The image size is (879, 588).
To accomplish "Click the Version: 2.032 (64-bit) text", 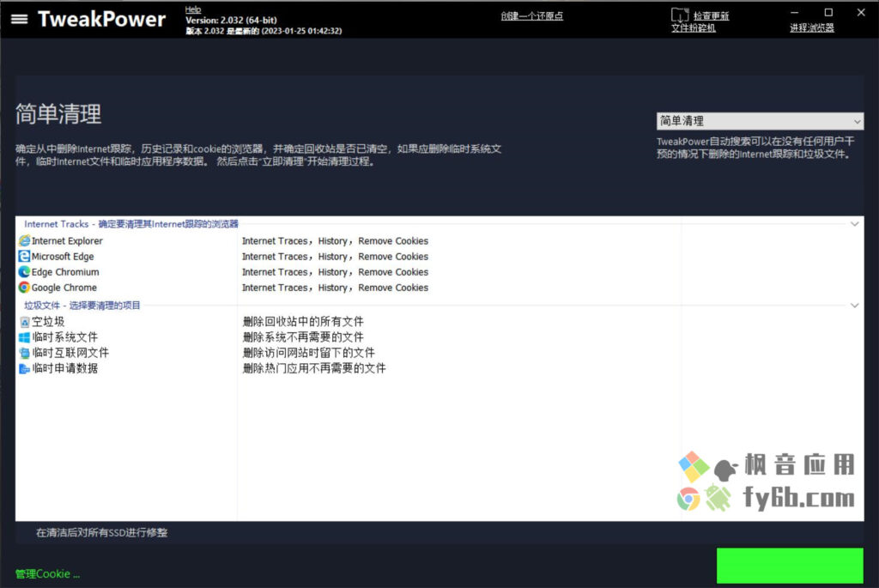I will click(x=231, y=21).
